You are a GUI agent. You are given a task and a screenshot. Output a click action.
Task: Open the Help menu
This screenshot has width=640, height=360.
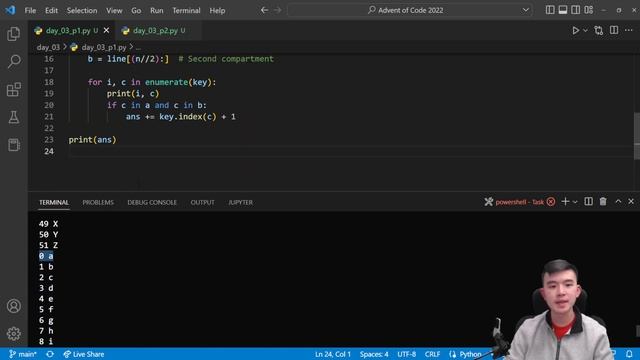point(217,11)
